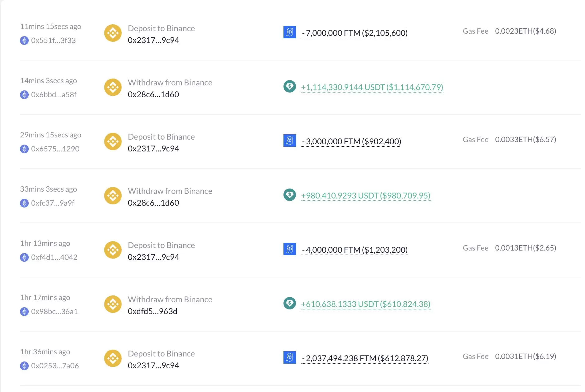Open transaction hash 0x0253...7a06
The height and width of the screenshot is (392, 585).
pyautogui.click(x=55, y=366)
